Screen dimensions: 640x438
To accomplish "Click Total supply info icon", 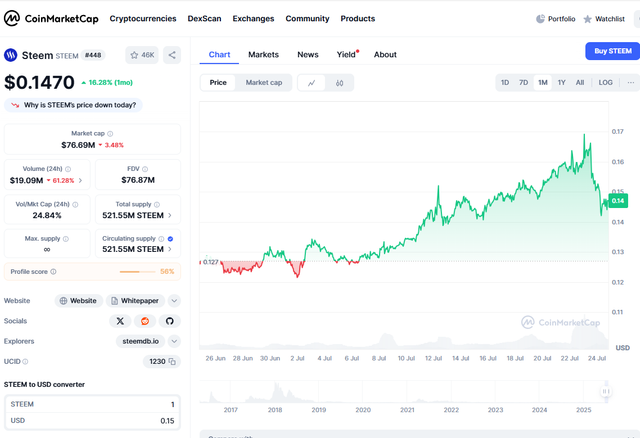I will click(x=157, y=205).
